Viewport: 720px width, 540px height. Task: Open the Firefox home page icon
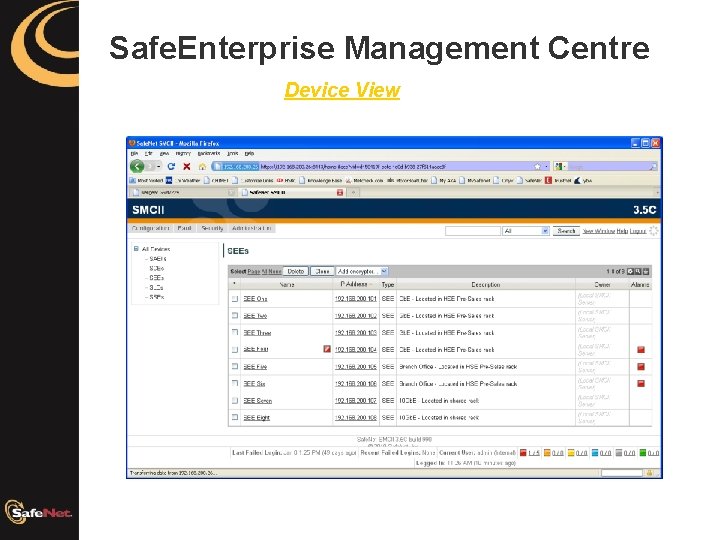tap(202, 166)
